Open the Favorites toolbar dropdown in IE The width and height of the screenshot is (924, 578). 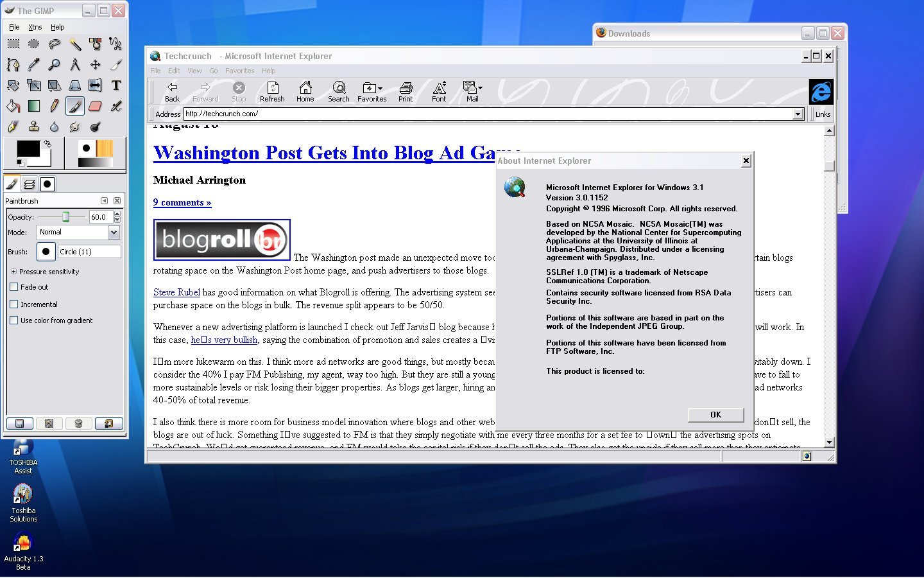tap(380, 89)
